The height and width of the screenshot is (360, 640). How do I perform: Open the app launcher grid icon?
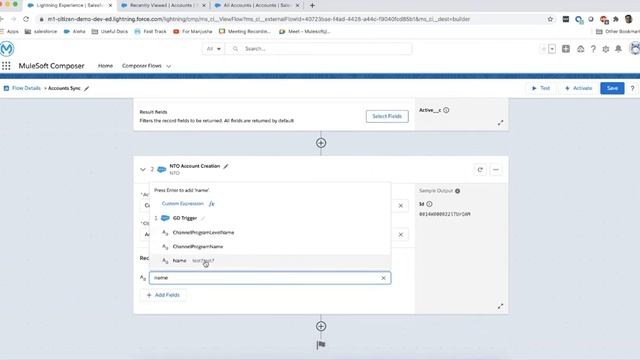coord(6,66)
